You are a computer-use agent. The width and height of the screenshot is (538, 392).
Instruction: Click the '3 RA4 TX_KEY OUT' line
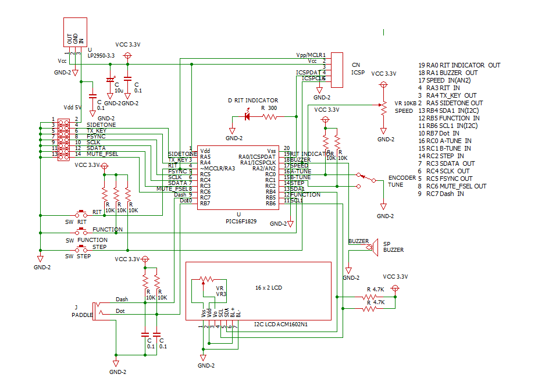[x=447, y=95]
